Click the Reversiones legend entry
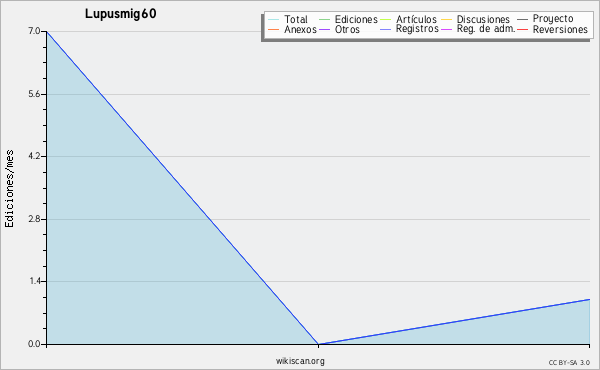Viewport: 600px width, 370px height. coord(552,29)
